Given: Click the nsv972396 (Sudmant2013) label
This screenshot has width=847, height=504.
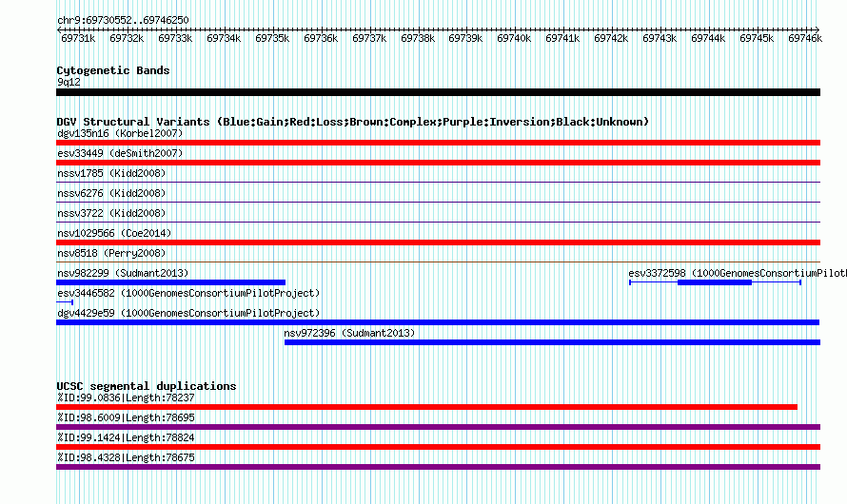Looking at the screenshot, I should tap(349, 333).
